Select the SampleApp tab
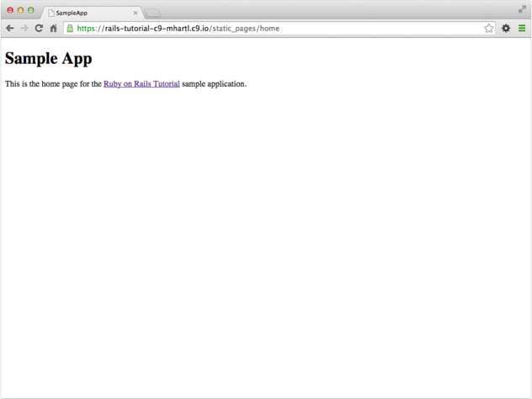 [x=84, y=13]
